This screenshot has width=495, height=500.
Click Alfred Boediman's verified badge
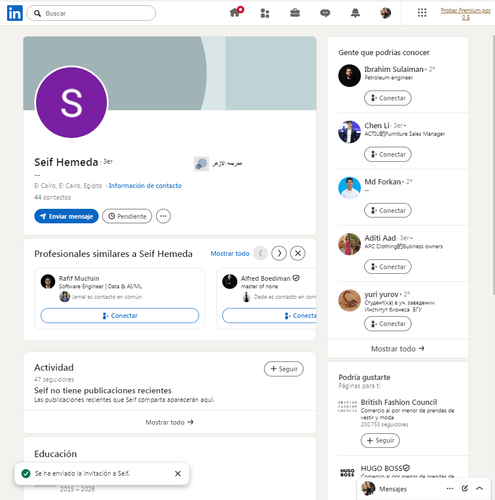point(296,278)
